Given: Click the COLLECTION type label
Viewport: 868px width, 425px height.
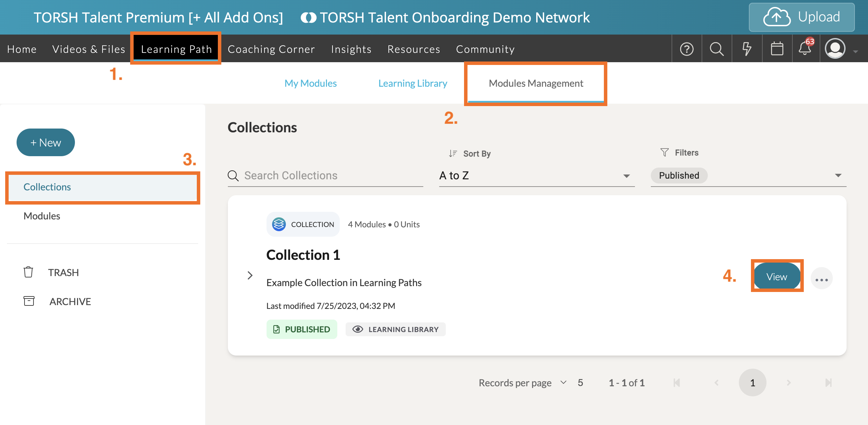Looking at the screenshot, I should pos(312,224).
